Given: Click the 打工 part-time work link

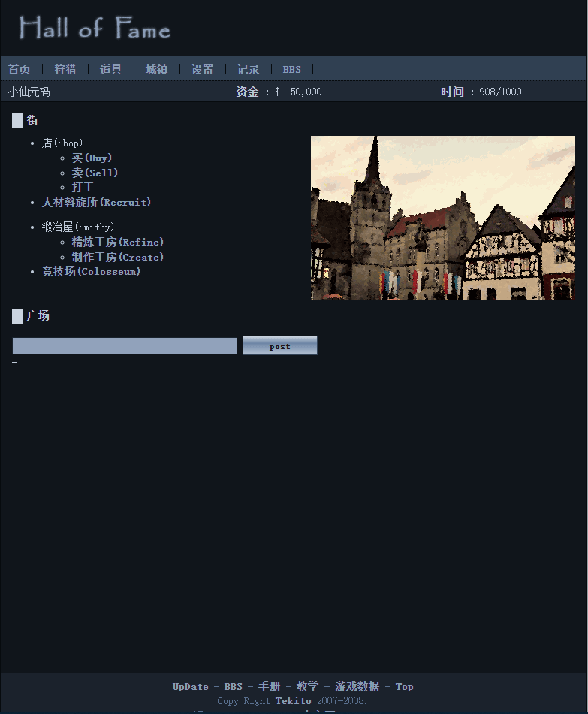Looking at the screenshot, I should [83, 187].
